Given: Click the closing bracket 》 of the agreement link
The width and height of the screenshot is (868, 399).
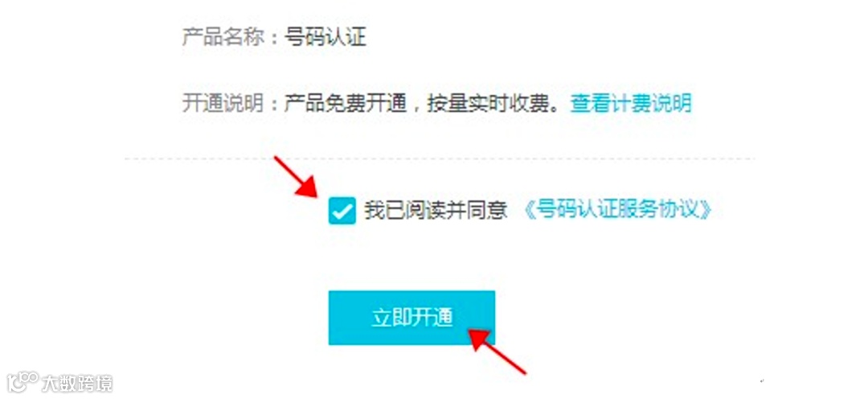Looking at the screenshot, I should point(703,211).
